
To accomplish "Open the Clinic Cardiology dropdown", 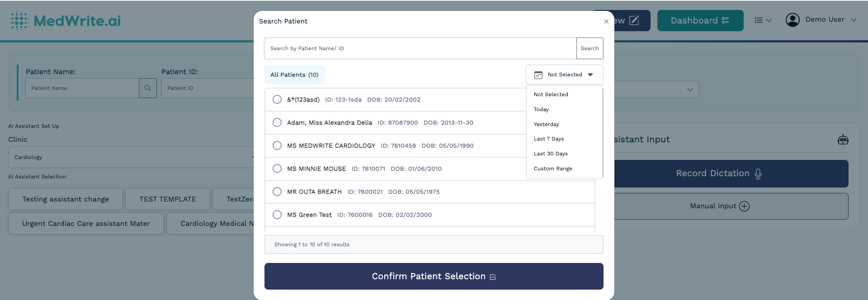I will click(131, 157).
